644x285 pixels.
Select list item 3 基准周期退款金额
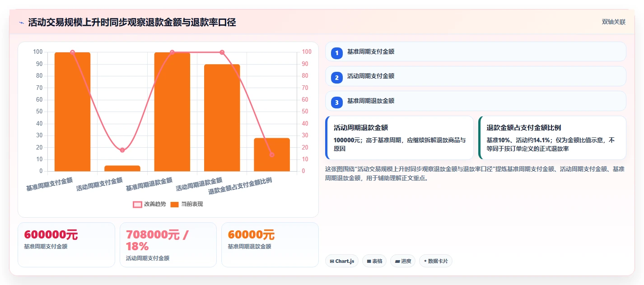476,101
